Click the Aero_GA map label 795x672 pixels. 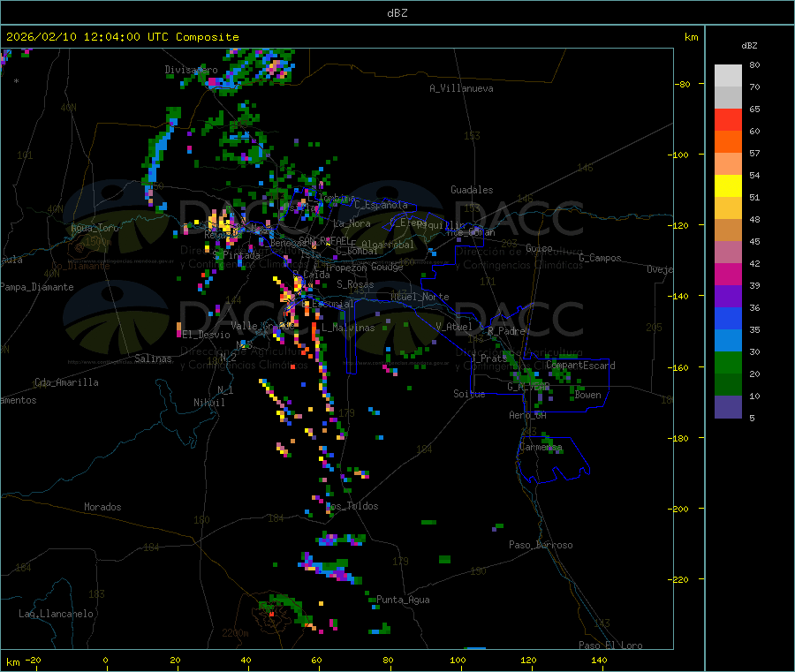[528, 415]
